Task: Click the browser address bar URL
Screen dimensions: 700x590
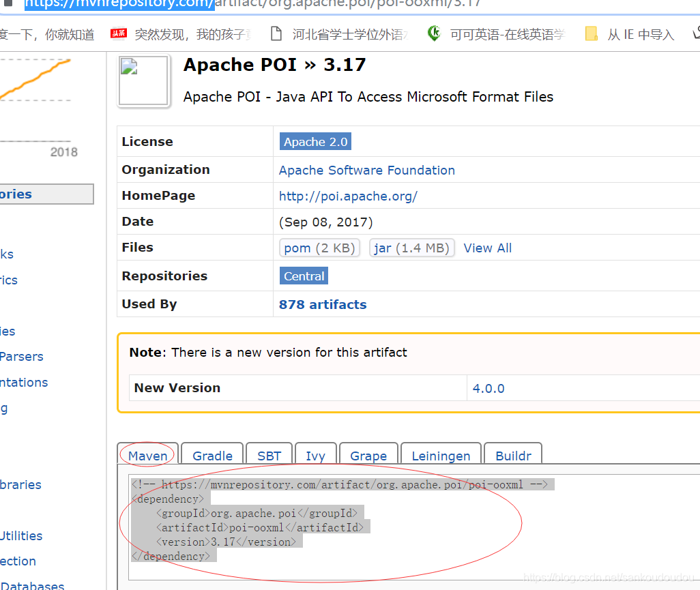Action: click(252, 4)
